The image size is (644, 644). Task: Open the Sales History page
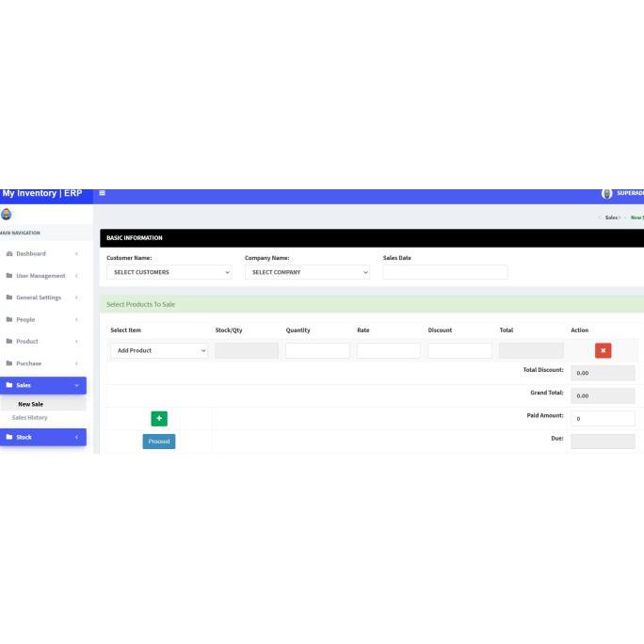click(x=29, y=417)
